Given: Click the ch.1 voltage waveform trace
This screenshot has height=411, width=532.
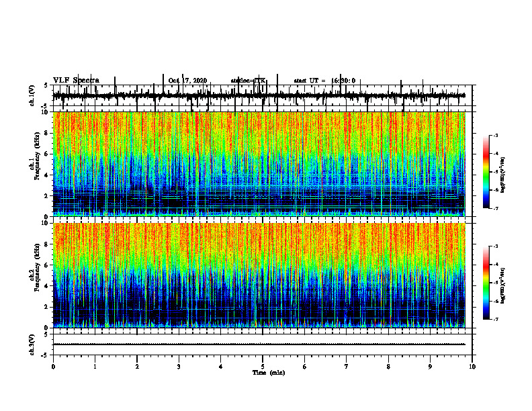Looking at the screenshot, I should (259, 95).
